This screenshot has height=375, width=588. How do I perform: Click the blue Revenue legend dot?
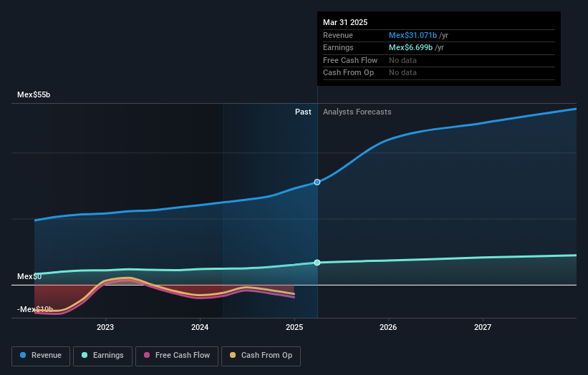[23, 355]
